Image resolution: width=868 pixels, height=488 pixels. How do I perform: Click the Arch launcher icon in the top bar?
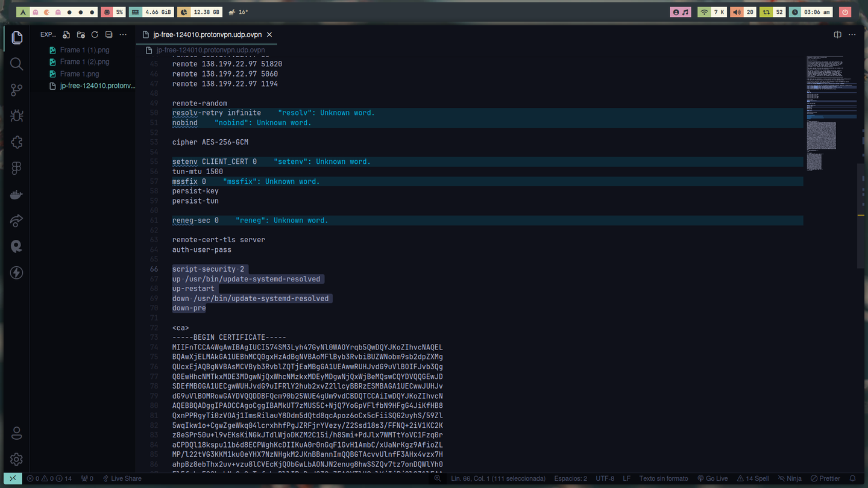[22, 12]
